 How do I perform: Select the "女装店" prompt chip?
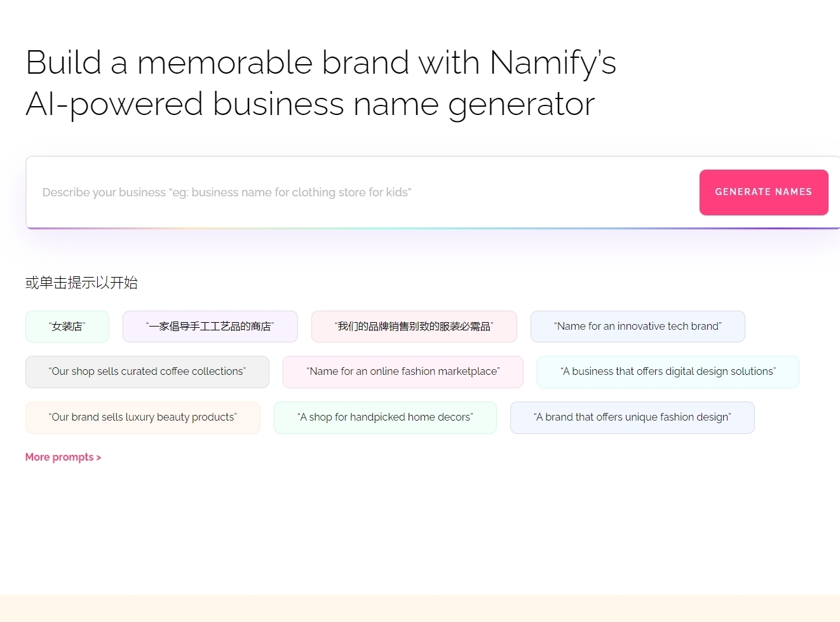[67, 327]
